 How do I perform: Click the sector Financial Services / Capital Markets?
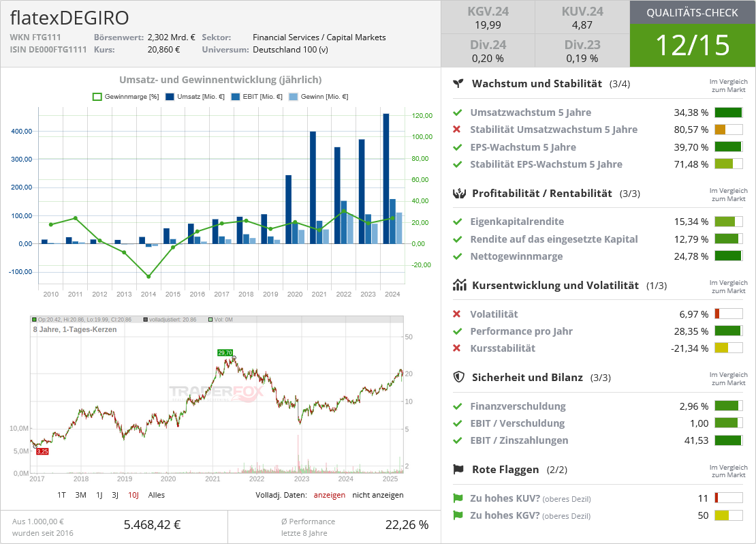point(319,37)
